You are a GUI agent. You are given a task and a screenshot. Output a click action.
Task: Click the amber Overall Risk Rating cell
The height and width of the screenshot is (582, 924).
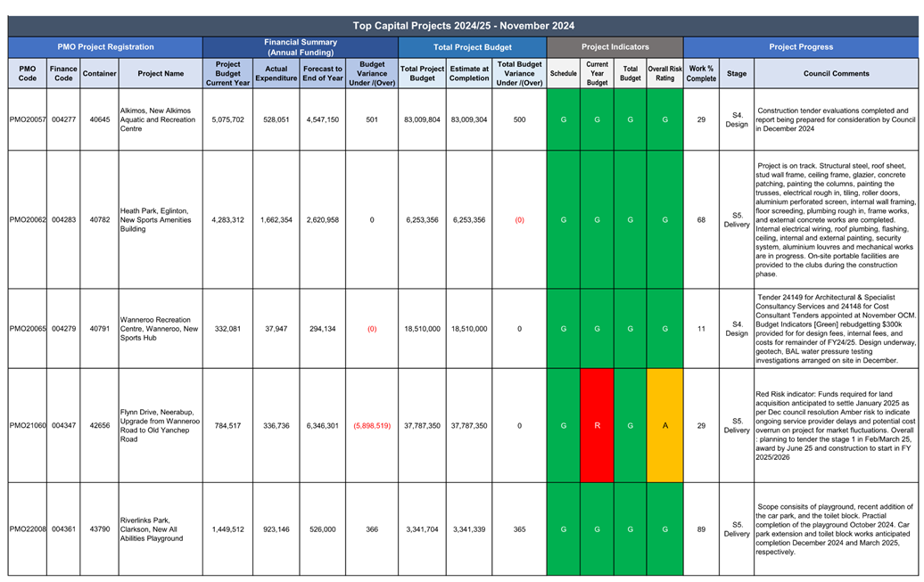(x=664, y=426)
